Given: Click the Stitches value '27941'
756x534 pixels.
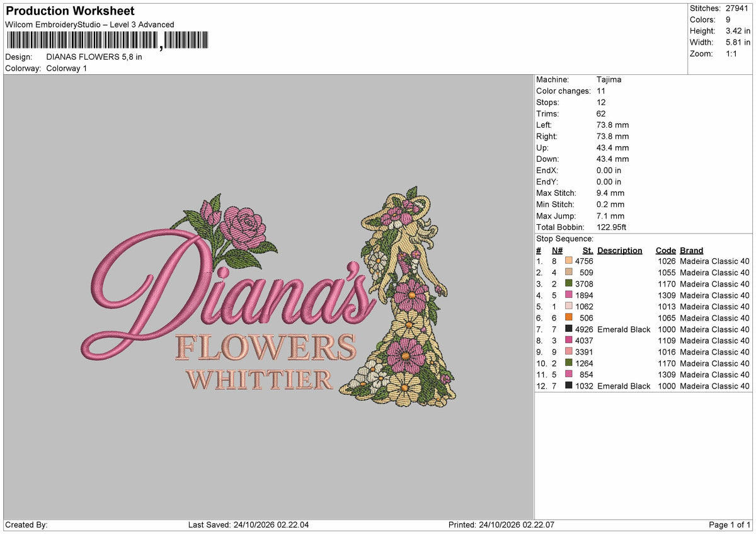Looking at the screenshot, I should [x=736, y=8].
